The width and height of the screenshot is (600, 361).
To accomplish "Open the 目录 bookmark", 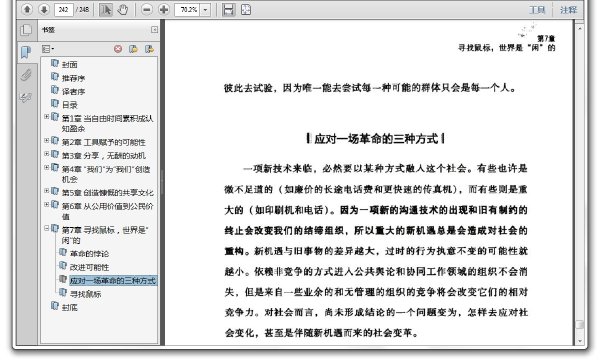I will point(70,105).
